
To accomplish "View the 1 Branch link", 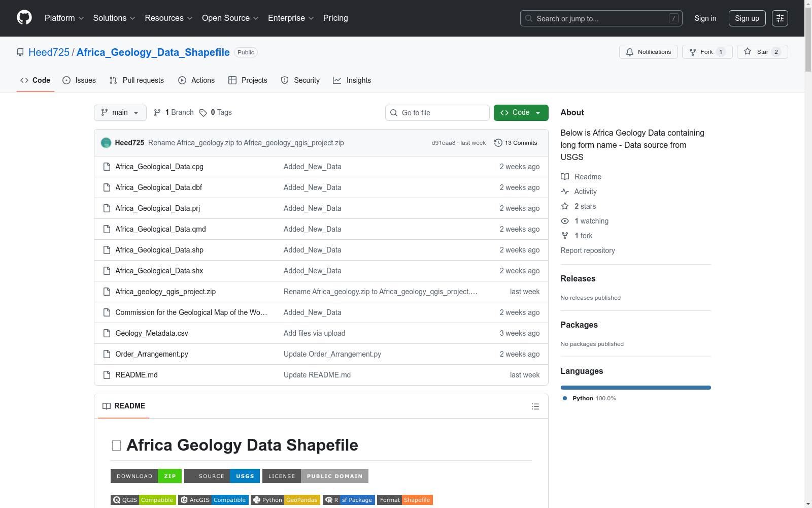I will click(x=174, y=112).
